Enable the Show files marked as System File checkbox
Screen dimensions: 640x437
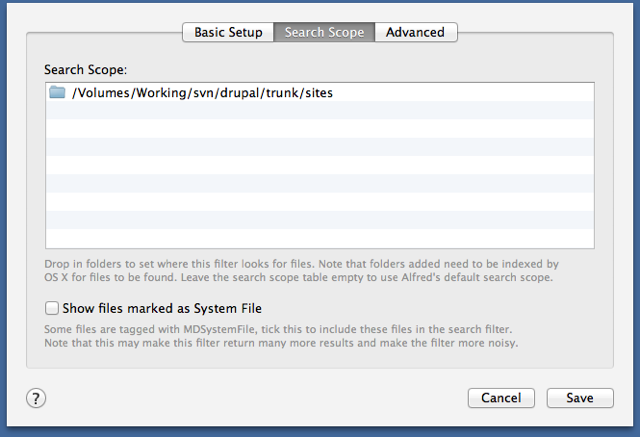pyautogui.click(x=52, y=308)
